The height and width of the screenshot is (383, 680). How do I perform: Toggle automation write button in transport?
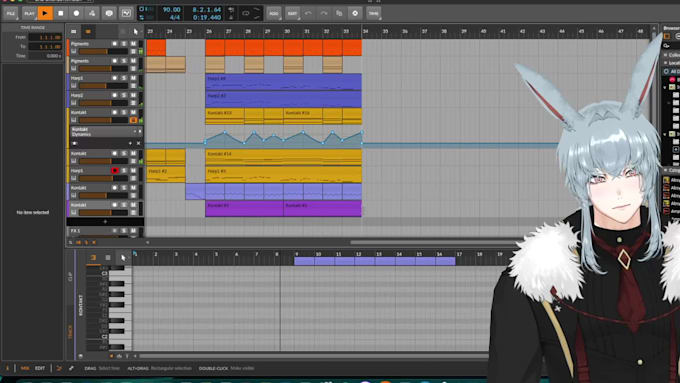point(92,13)
